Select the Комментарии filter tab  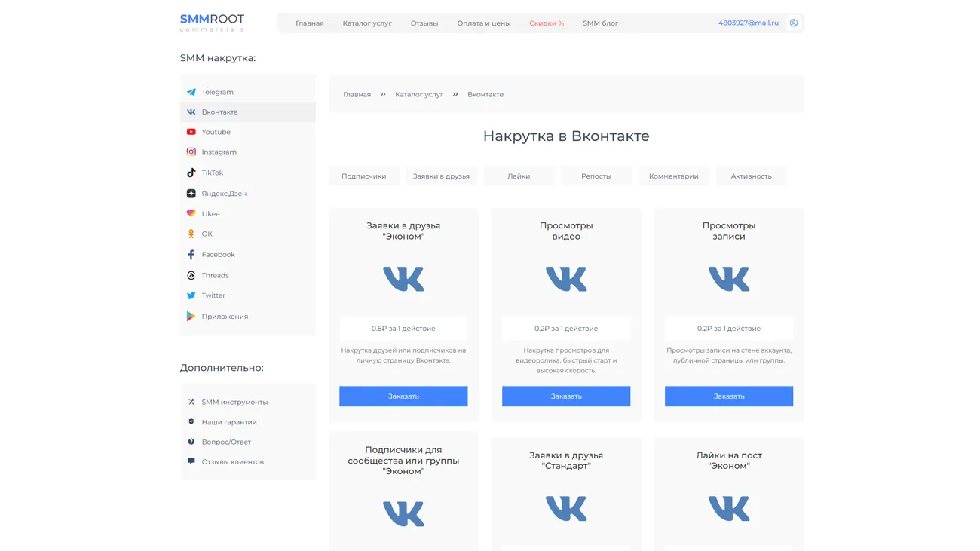[673, 176]
